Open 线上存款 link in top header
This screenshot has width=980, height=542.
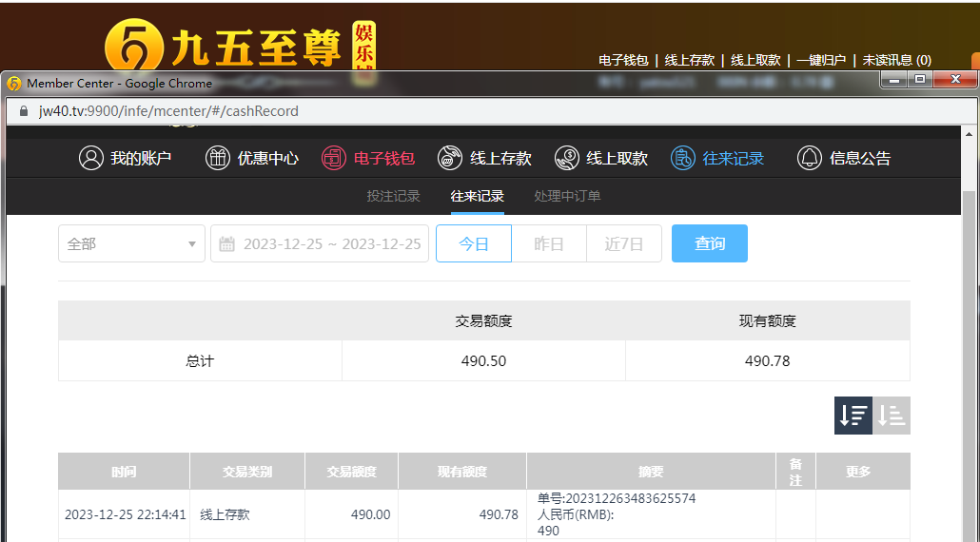[x=690, y=60]
